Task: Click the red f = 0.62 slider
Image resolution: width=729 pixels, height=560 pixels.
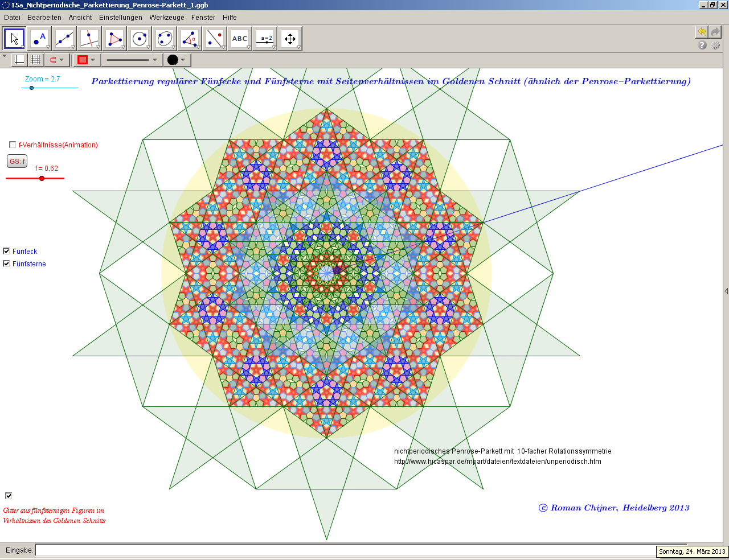Action: point(42,178)
